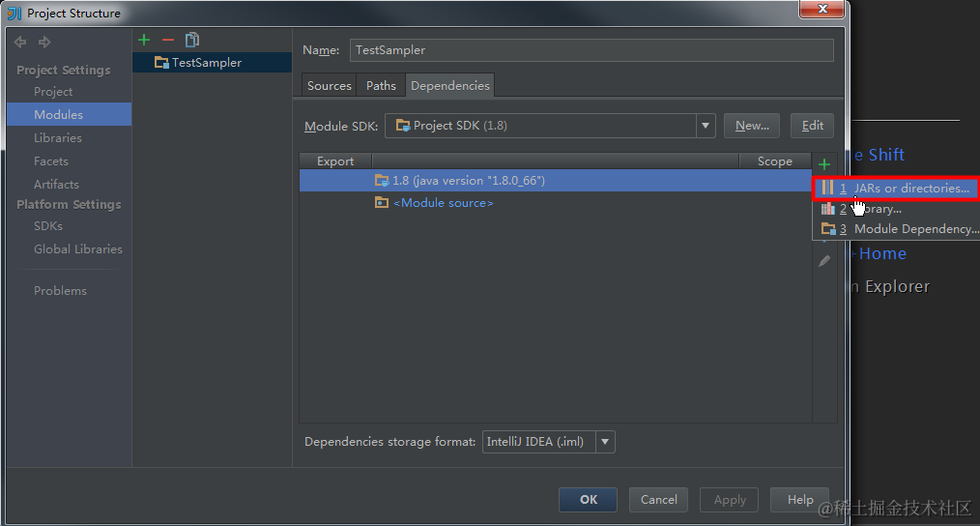Viewport: 980px width, 526px height.
Task: Remove module with the red minus icon
Action: [167, 40]
